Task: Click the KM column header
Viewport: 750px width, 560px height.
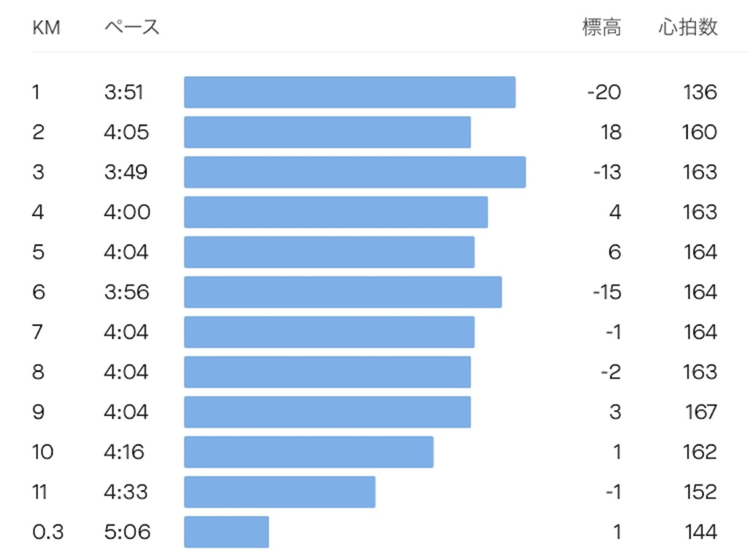Action: pyautogui.click(x=46, y=28)
